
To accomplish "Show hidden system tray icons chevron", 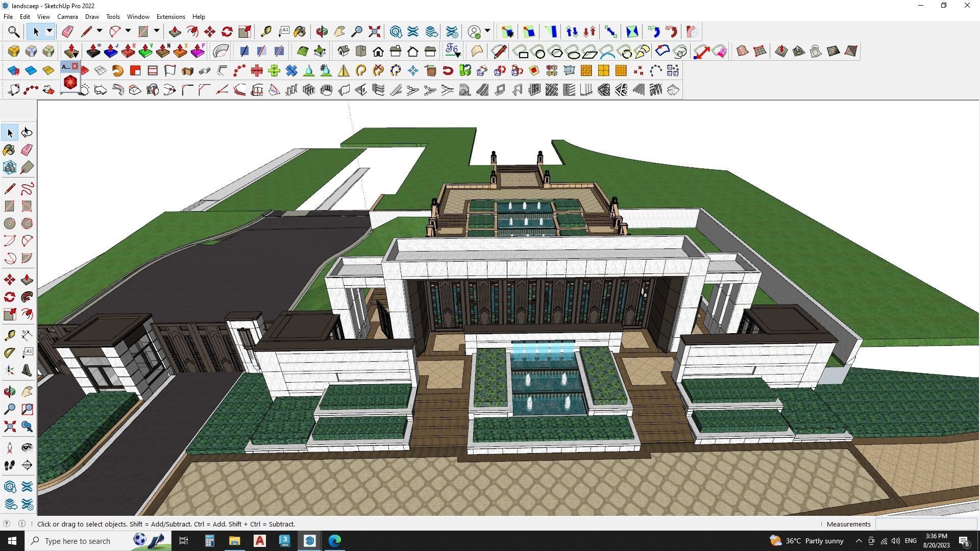I will point(859,541).
